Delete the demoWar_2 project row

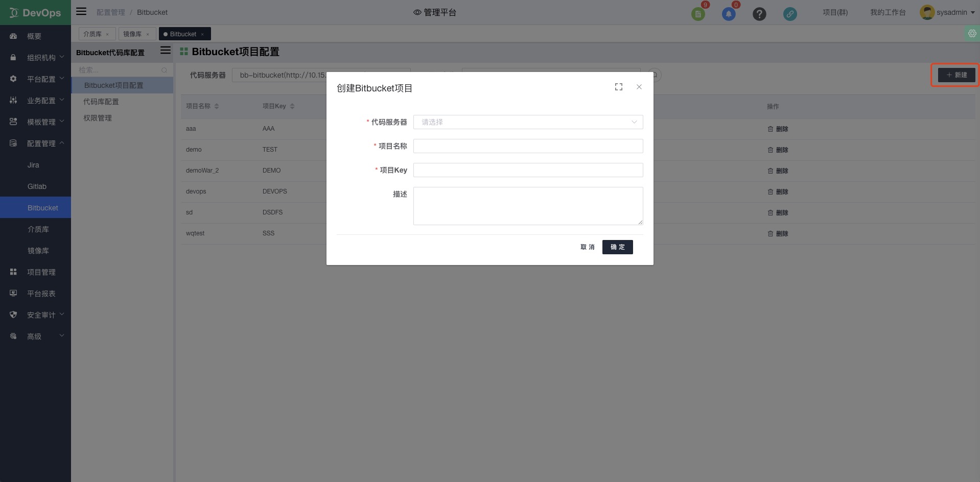coord(778,171)
